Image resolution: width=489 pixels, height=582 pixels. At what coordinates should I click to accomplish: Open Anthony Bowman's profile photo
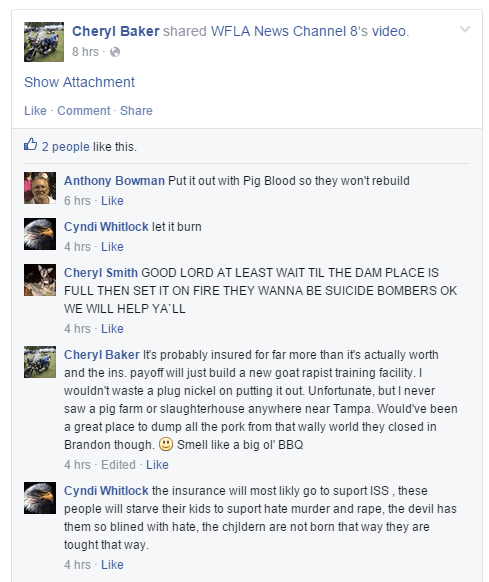coord(40,188)
